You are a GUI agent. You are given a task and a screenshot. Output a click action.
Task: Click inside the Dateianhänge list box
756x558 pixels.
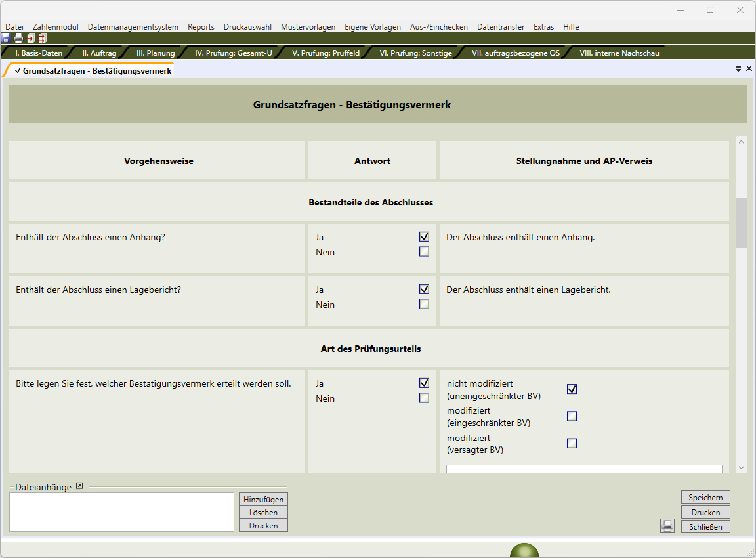tap(121, 512)
